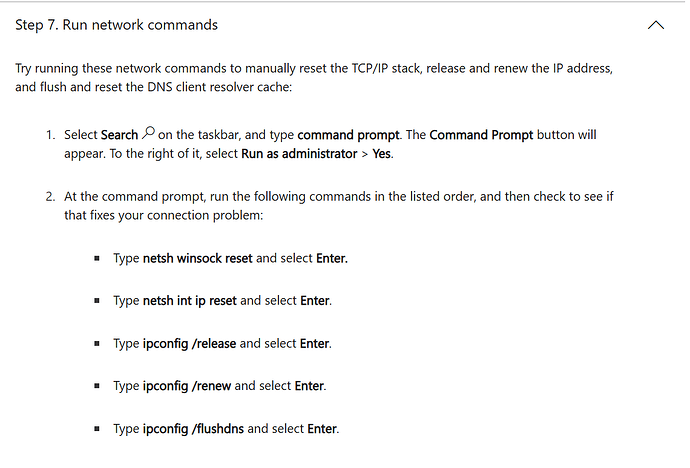This screenshot has height=468, width=690.
Task: Click the 'ipconfig /release' command
Action: coord(190,344)
